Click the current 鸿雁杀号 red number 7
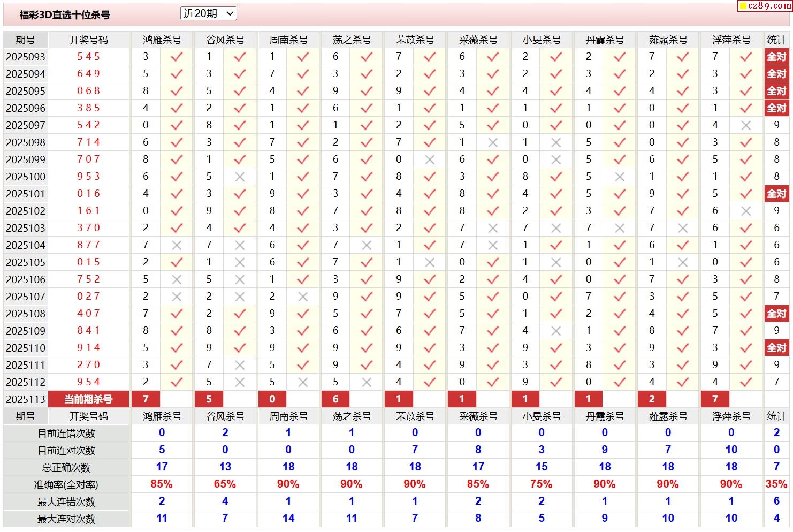 [x=146, y=399]
